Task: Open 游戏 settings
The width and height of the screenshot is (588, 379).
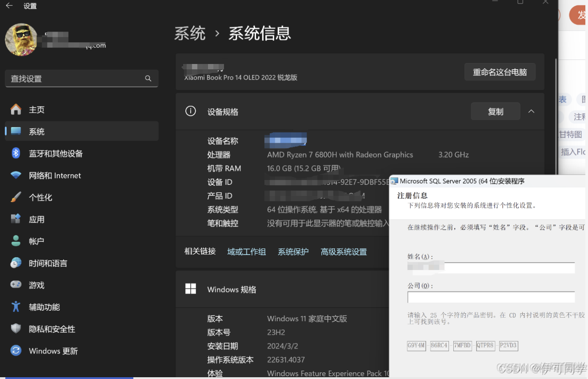Action: [81, 285]
